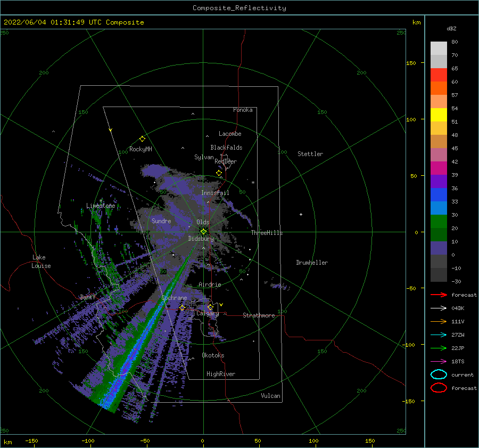Viewport: 479px width, 448px height.
Task: Click the green 22JP arrow in legend
Action: click(x=439, y=348)
